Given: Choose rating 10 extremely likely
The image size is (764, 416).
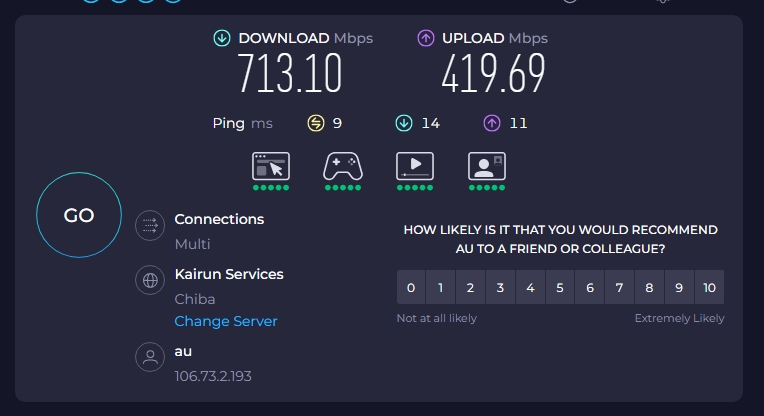Looking at the screenshot, I should coord(709,288).
